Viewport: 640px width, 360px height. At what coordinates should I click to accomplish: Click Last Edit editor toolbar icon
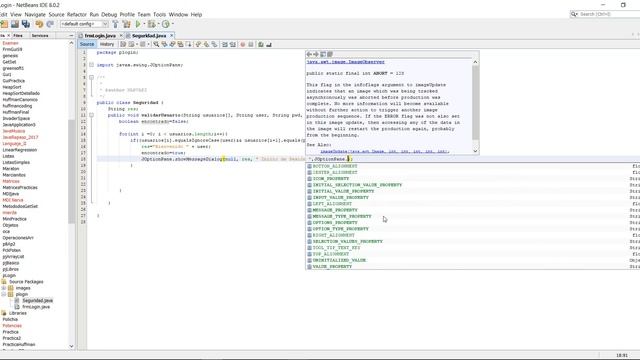(x=123, y=44)
